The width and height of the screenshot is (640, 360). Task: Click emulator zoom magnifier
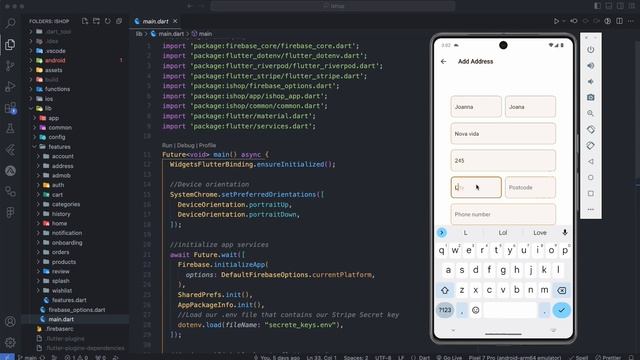(x=591, y=113)
